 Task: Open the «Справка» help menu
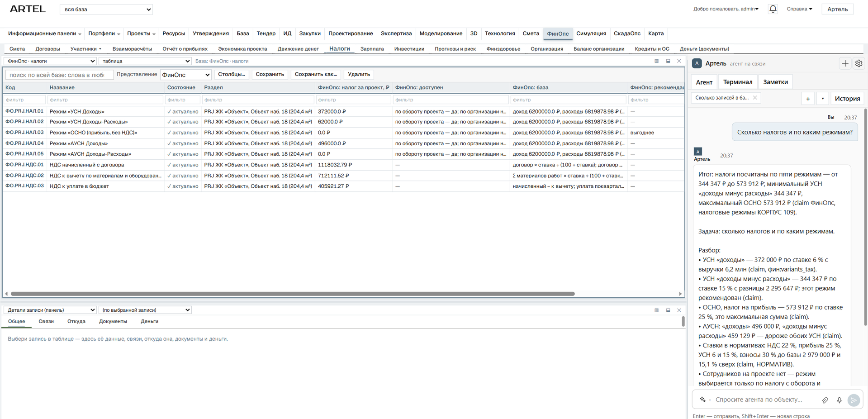click(799, 9)
